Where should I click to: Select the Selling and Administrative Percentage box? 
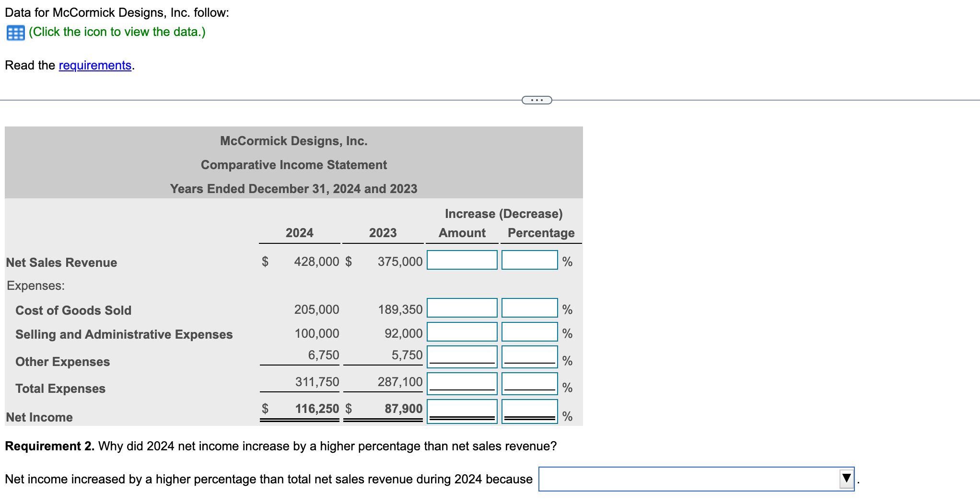529,332
